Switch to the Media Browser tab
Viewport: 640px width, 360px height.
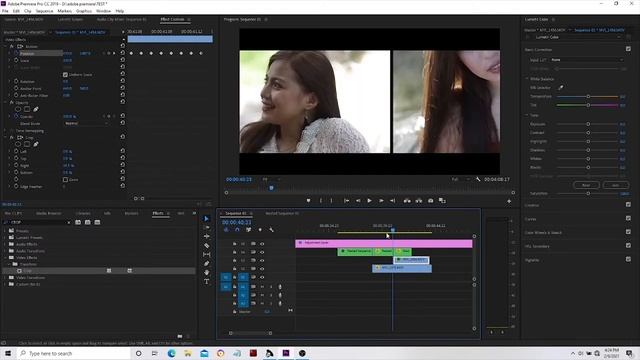click(x=49, y=213)
